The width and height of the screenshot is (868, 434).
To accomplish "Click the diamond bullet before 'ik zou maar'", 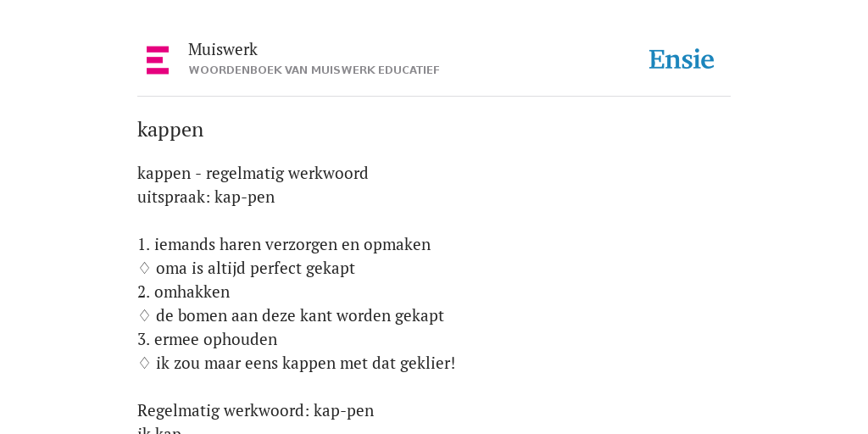I will click(x=144, y=363).
